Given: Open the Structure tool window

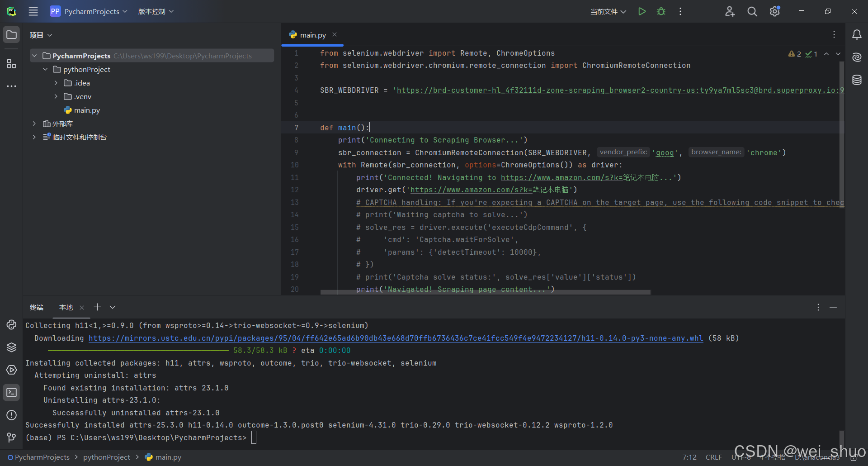Looking at the screenshot, I should click(x=11, y=64).
